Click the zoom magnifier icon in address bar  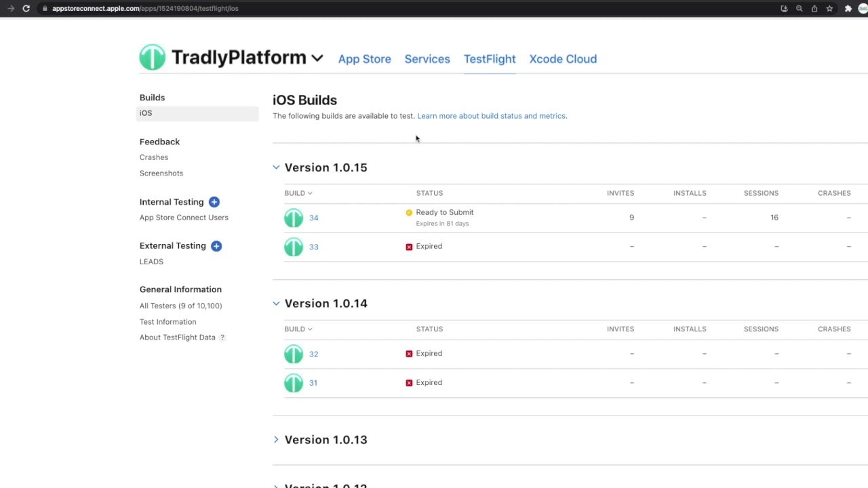coord(799,8)
